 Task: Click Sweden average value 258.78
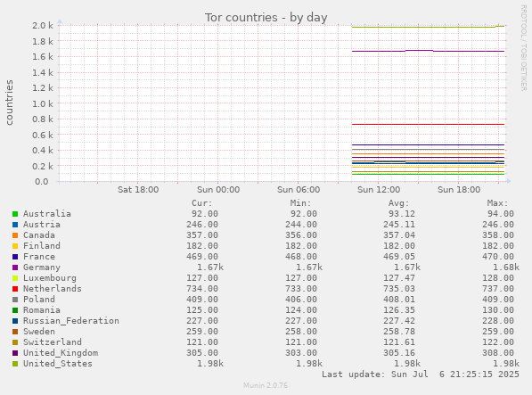click(x=398, y=332)
